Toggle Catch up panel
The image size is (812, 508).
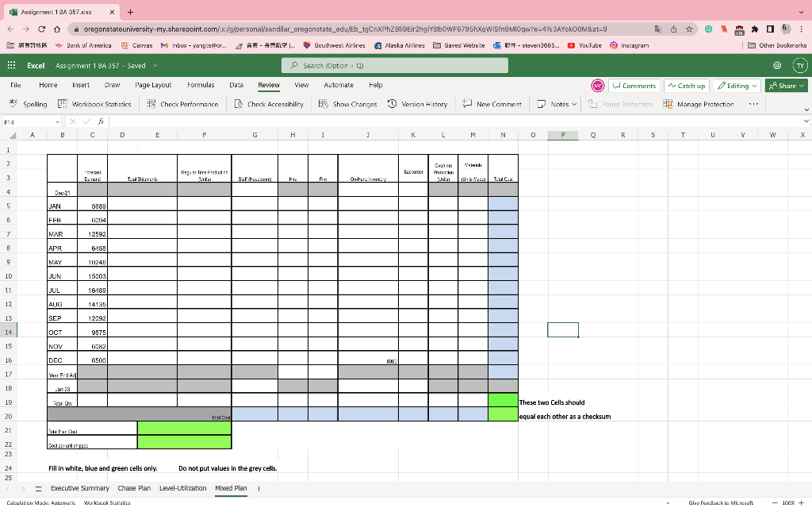pyautogui.click(x=685, y=86)
